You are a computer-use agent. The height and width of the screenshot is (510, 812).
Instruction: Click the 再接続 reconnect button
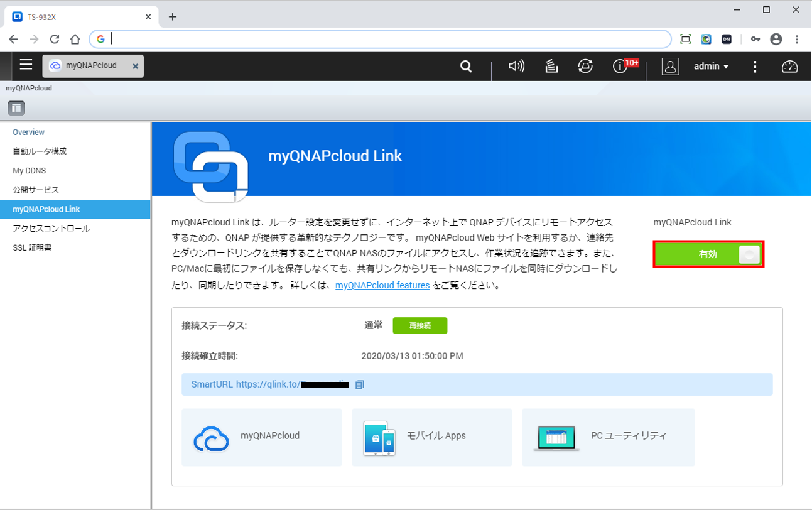tap(420, 325)
